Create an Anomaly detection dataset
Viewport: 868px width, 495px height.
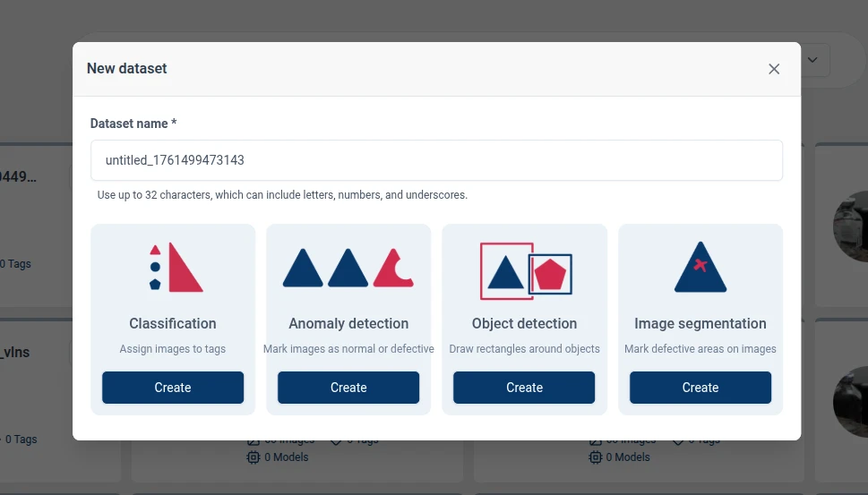pos(348,388)
